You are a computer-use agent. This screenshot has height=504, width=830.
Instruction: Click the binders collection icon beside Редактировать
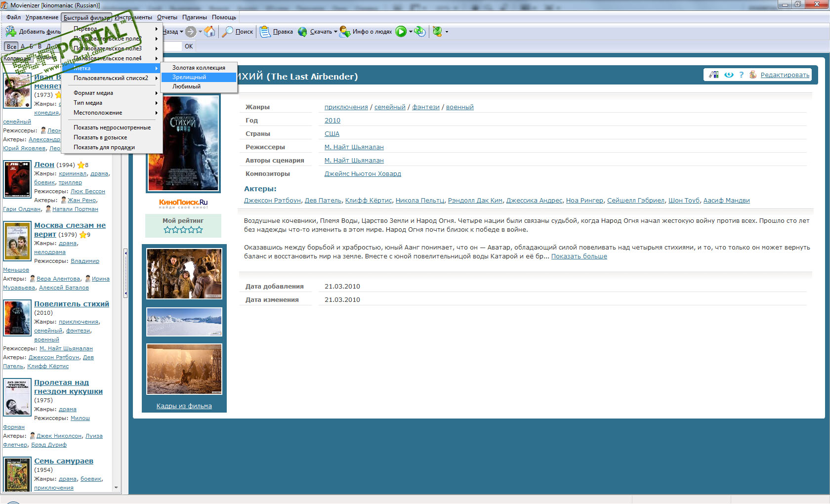click(x=714, y=75)
